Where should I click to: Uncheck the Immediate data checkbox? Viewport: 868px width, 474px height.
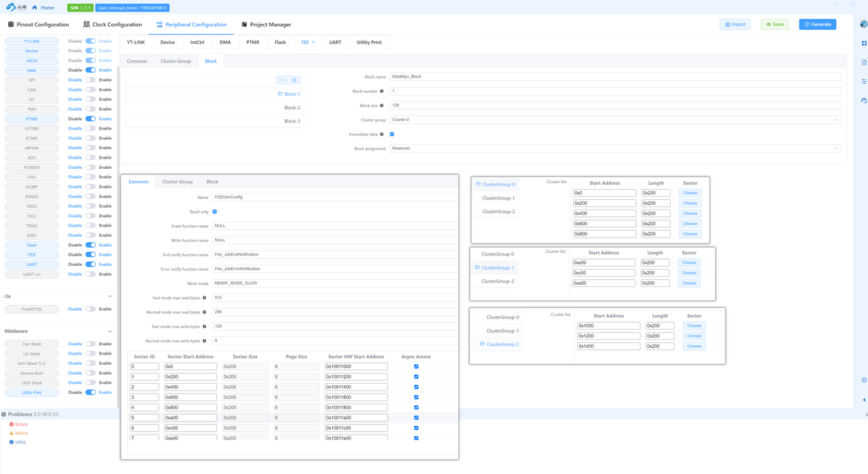(392, 134)
